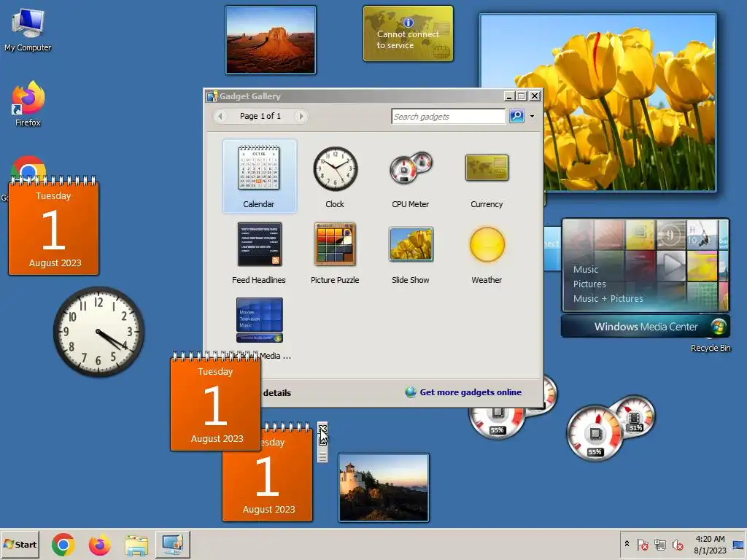The width and height of the screenshot is (747, 560).
Task: Click the details toggle in Gadget Gallery
Action: point(276,393)
